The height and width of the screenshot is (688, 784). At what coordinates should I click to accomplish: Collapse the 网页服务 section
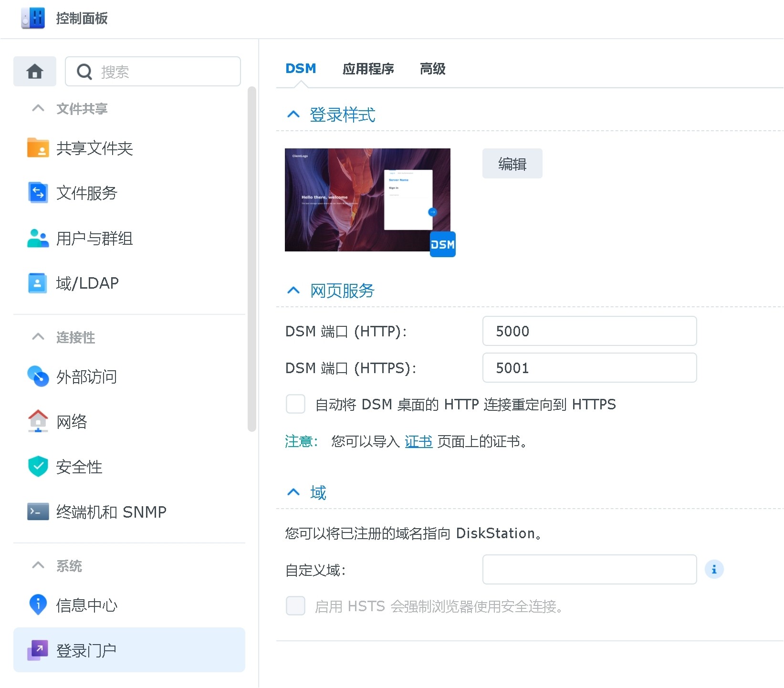point(293,290)
